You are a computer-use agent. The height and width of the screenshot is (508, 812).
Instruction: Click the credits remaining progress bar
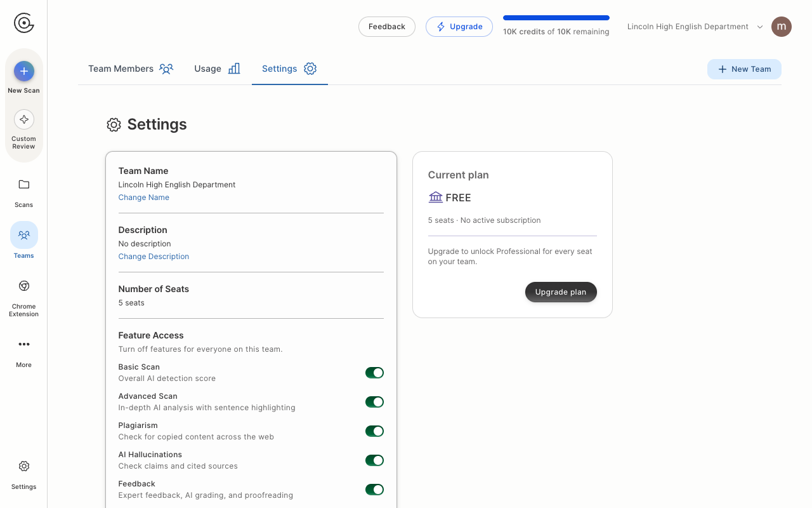point(556,18)
